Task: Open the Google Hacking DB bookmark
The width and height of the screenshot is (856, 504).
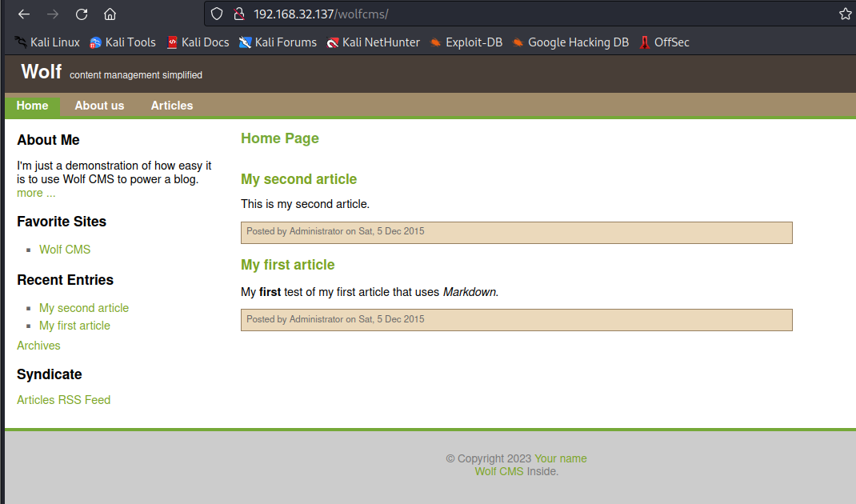Action: pyautogui.click(x=570, y=42)
